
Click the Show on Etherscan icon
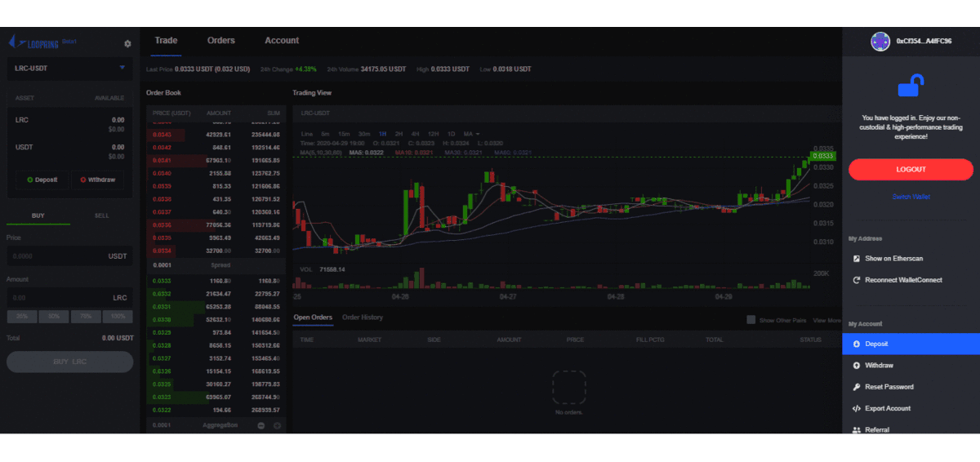click(856, 258)
